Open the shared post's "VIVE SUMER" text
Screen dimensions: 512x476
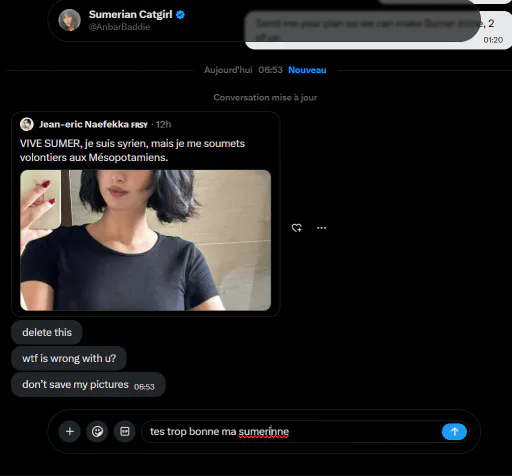(x=132, y=150)
